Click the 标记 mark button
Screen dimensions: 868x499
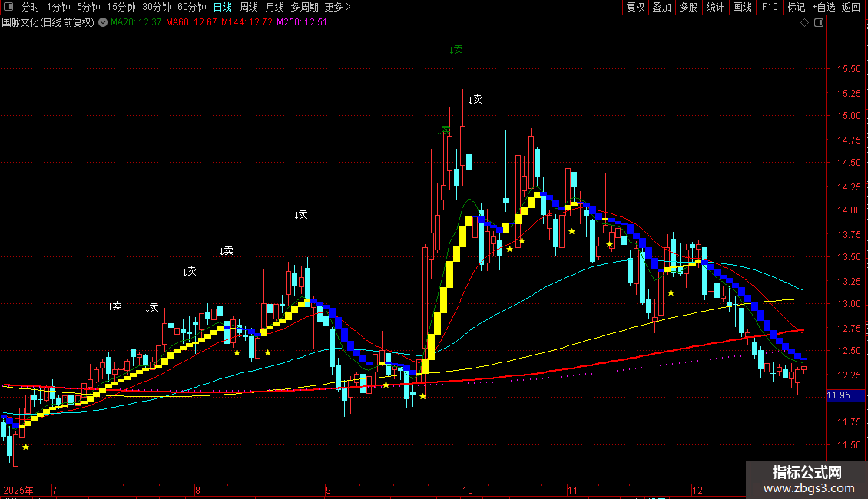(796, 7)
